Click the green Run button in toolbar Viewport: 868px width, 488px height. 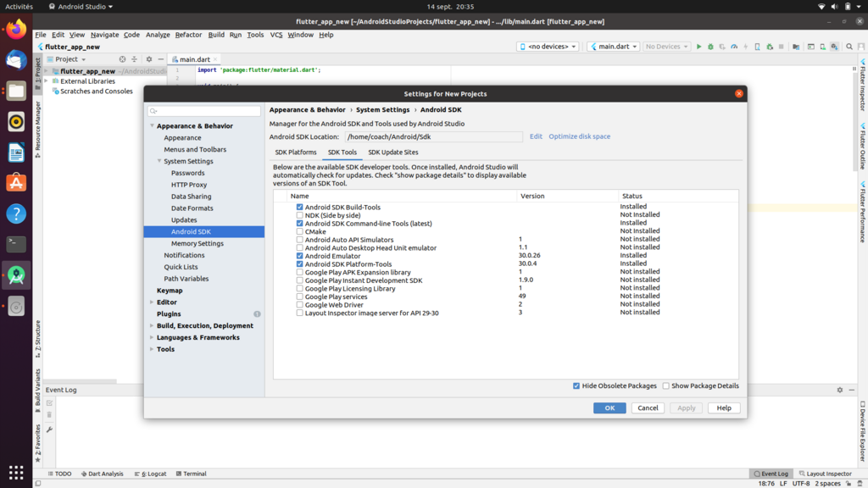coord(698,47)
